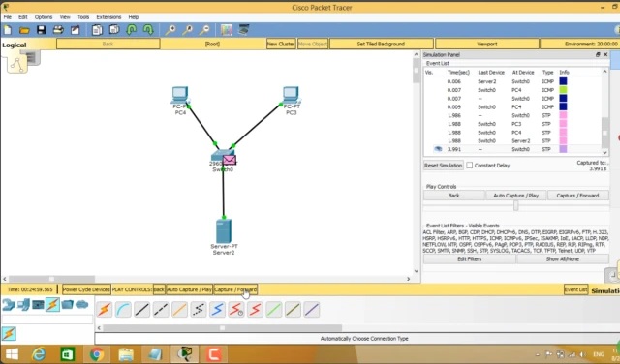
Task: Toggle the Event List button in bottom bar
Action: coord(575,289)
